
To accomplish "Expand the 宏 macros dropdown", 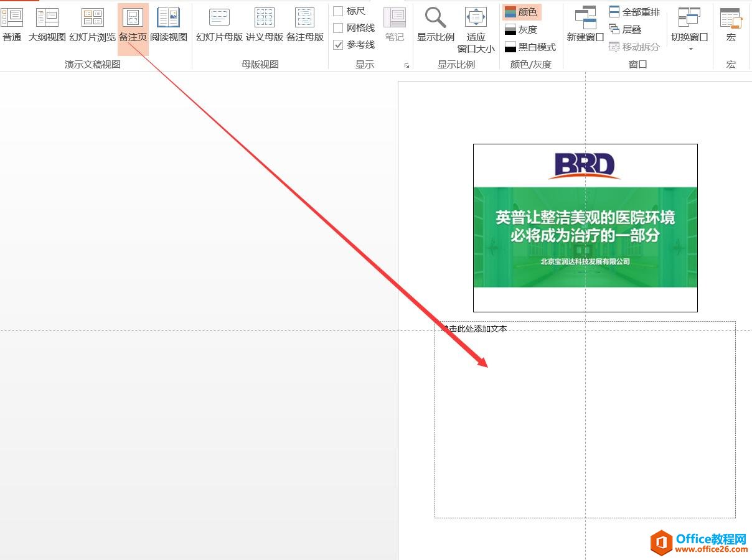I will 730,25.
